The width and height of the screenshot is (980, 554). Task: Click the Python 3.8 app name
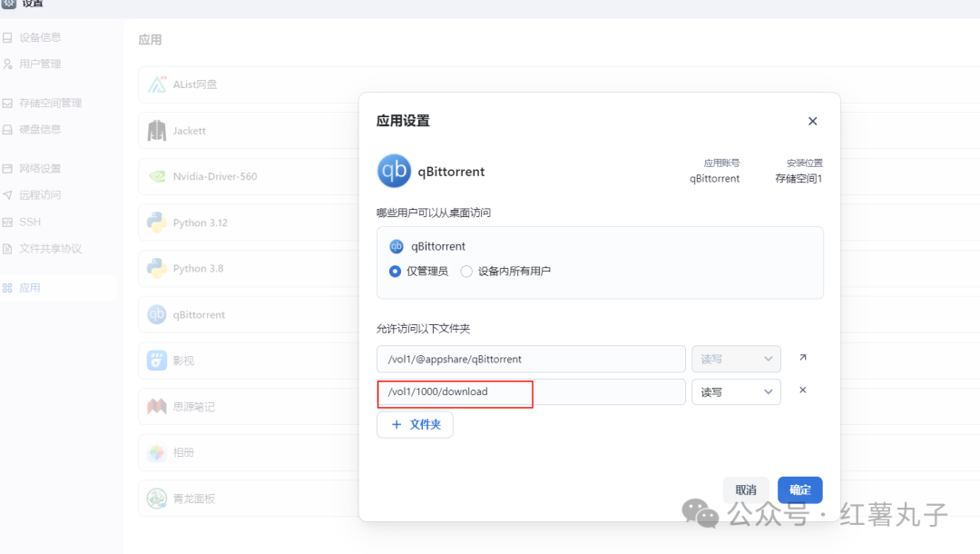(198, 269)
